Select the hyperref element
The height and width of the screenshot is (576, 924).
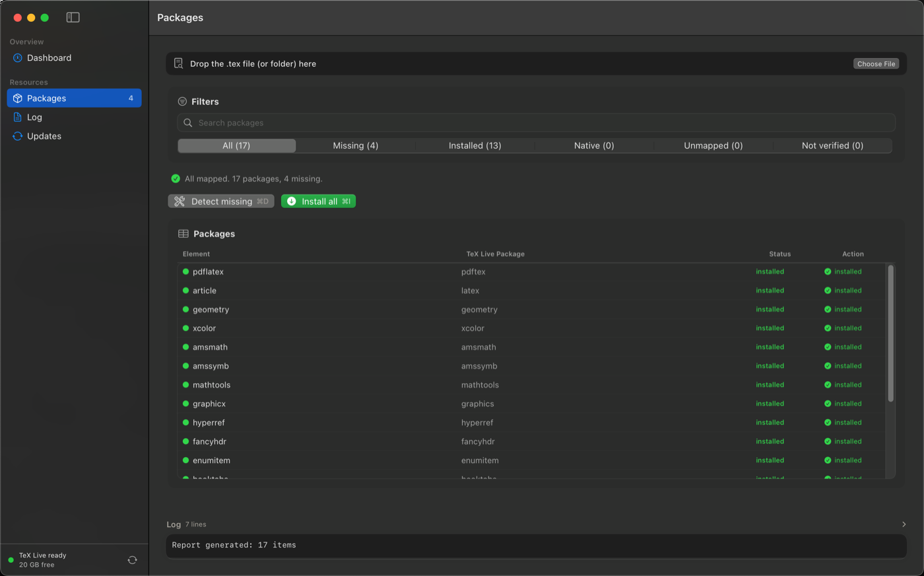(x=209, y=423)
